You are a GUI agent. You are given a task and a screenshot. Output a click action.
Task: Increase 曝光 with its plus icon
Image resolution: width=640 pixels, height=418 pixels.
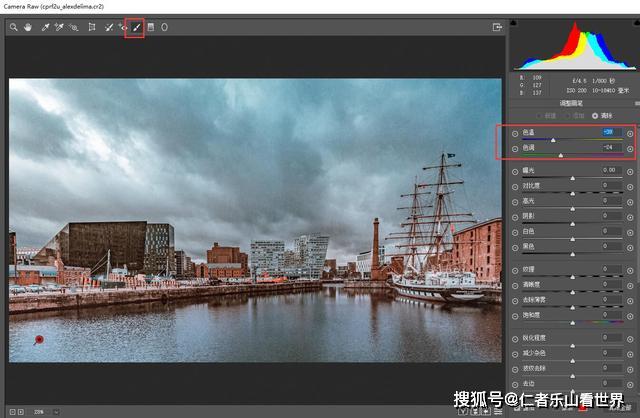(x=630, y=172)
